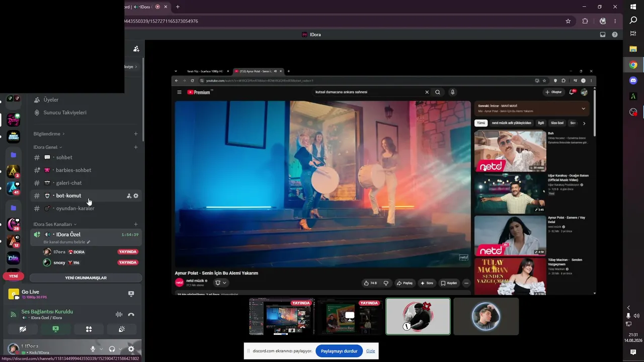Open Ses Bağlantısı Kuruldu connection details
Screen dimensions: 644x362
pyautogui.click(x=47, y=312)
